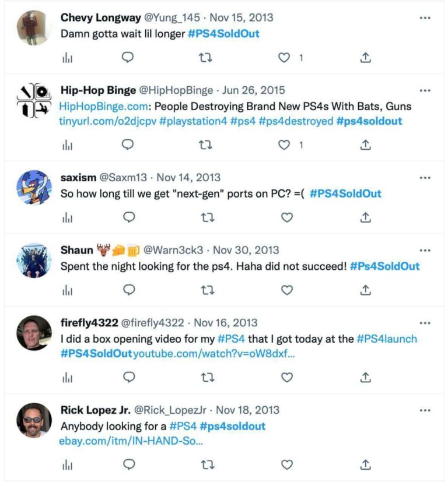Retweet saxism's tweet about next-gen ports

click(205, 217)
